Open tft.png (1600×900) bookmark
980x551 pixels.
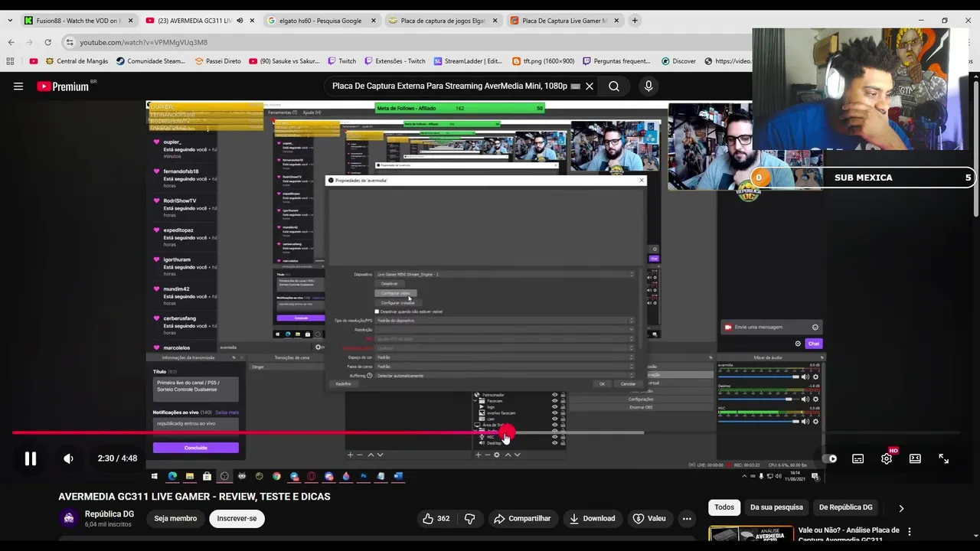tap(543, 61)
